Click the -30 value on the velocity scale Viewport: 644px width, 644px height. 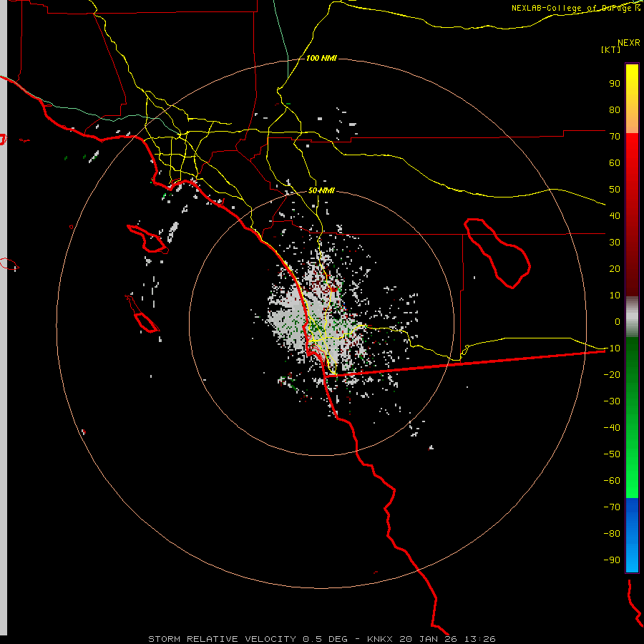[612, 401]
